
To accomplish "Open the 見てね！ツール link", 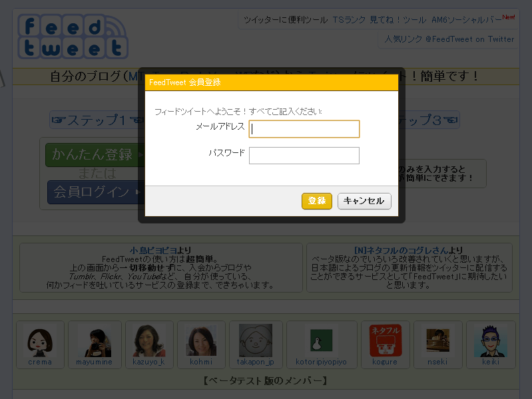I will 398,20.
